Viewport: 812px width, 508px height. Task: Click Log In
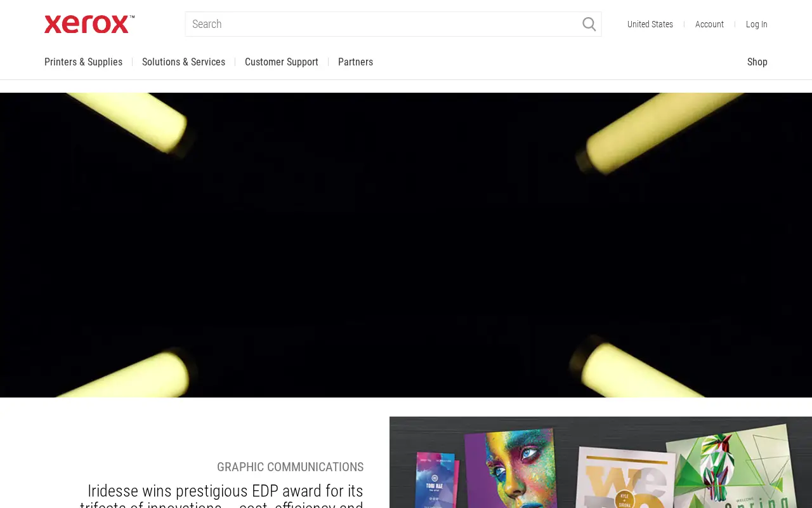757,24
